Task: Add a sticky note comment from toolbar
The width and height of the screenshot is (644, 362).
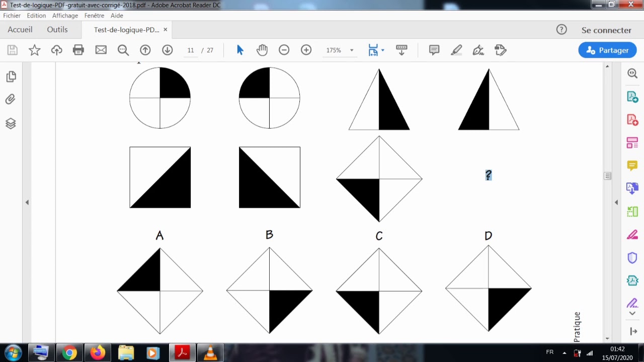Action: [434, 50]
